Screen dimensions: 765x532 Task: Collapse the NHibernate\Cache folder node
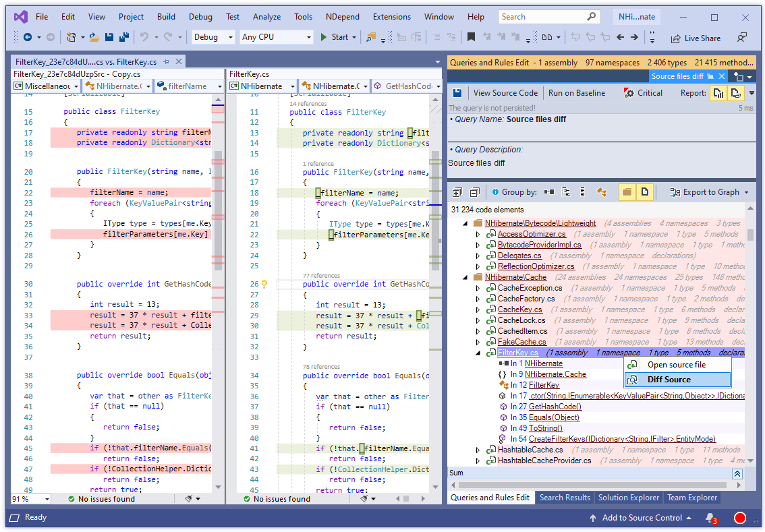pos(465,277)
